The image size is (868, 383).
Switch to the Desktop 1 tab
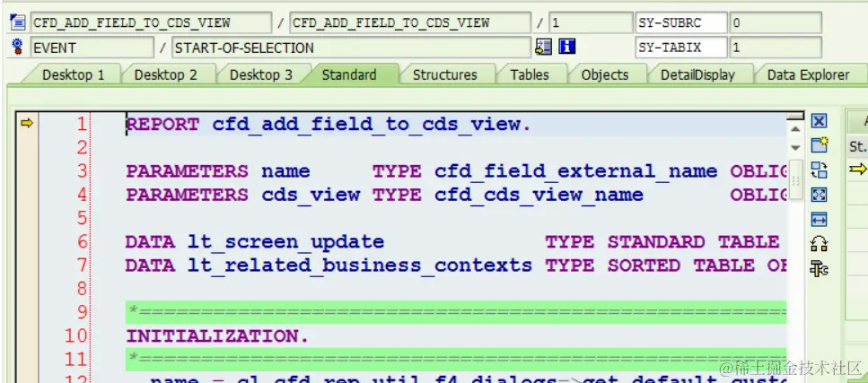73,74
